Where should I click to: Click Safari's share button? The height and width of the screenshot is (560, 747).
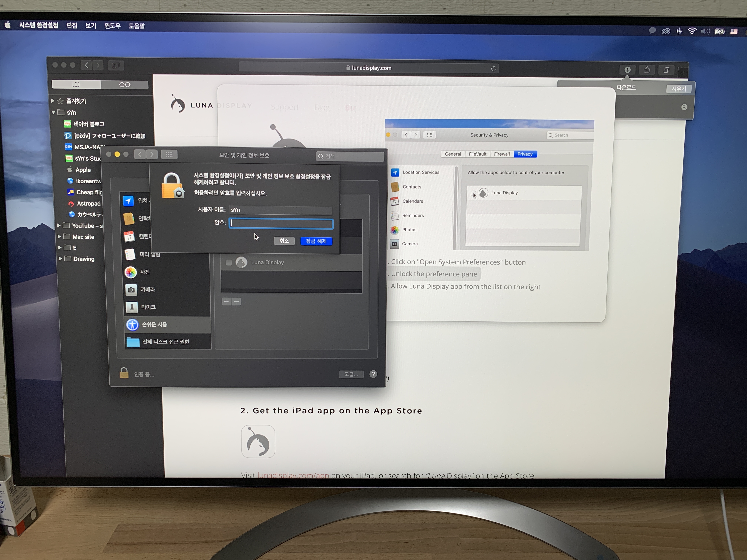coord(647,70)
